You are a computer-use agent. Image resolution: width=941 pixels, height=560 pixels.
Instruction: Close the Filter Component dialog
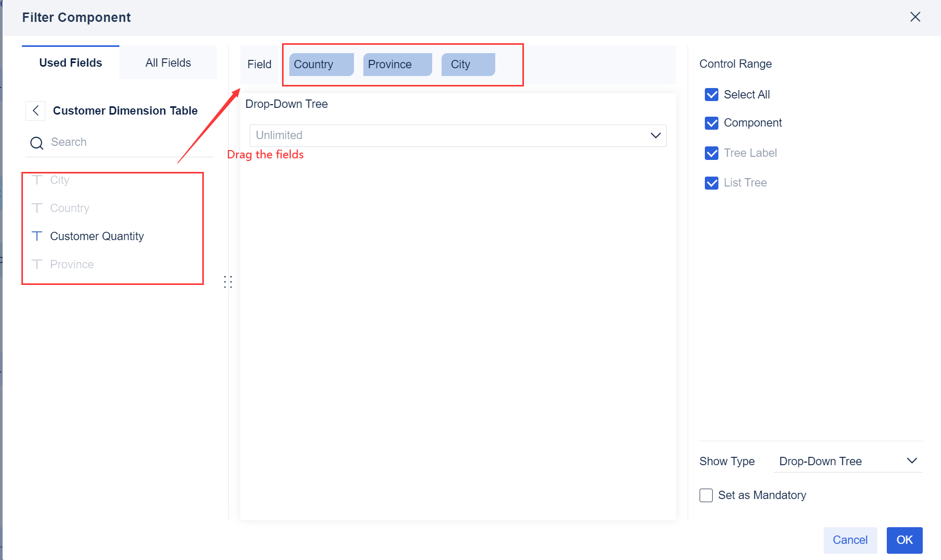(915, 17)
